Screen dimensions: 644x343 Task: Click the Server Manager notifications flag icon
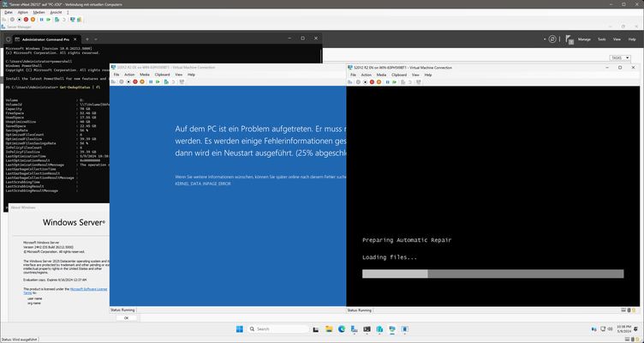(x=569, y=39)
